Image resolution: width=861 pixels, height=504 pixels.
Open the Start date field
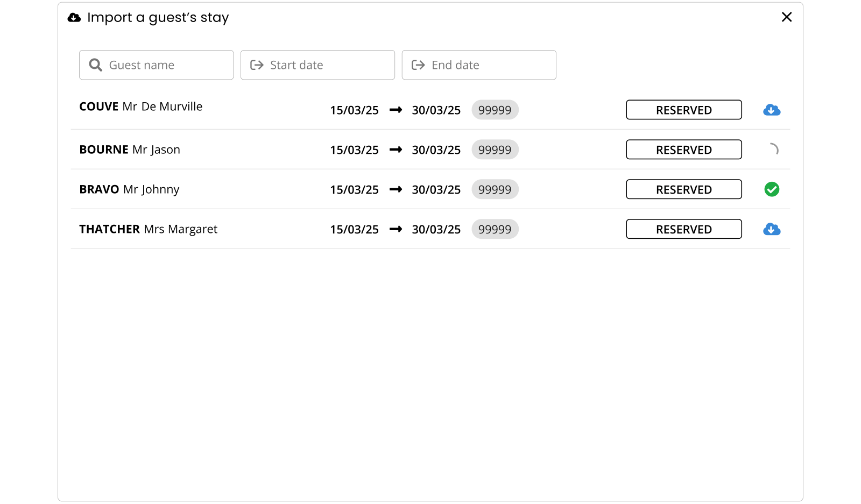point(317,65)
